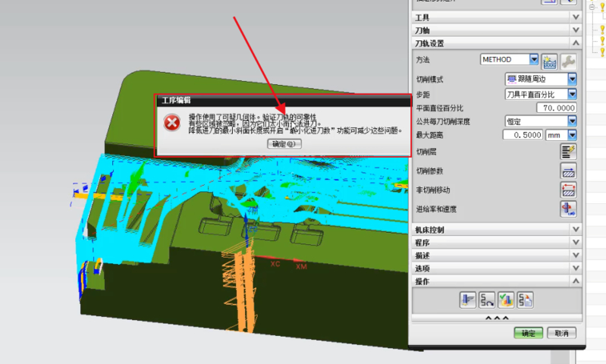This screenshot has height=364, width=606.
Task: Click the triple-chevron collapse dialog bar
Action: pyautogui.click(x=497, y=318)
